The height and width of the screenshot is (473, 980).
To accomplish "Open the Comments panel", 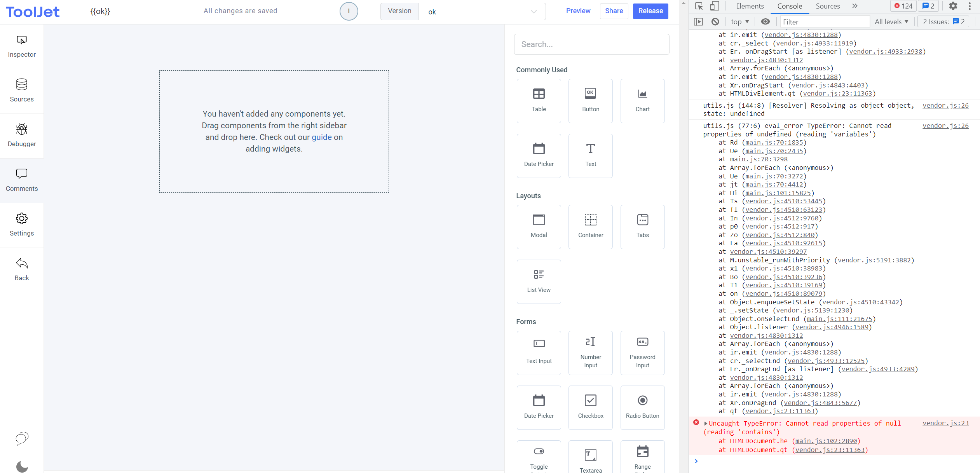I will pyautogui.click(x=21, y=180).
